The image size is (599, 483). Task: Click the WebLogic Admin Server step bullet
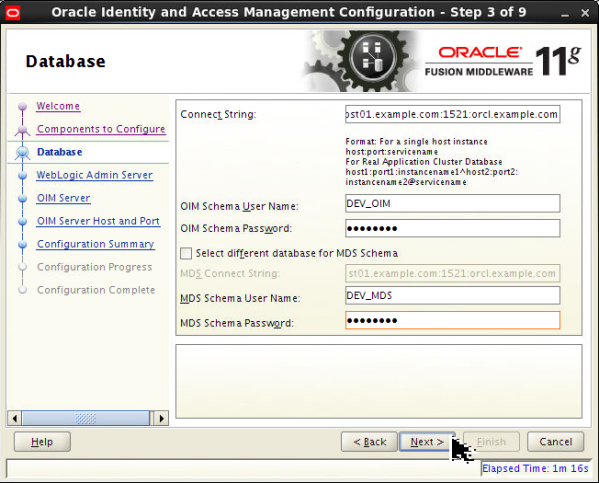(x=23, y=175)
